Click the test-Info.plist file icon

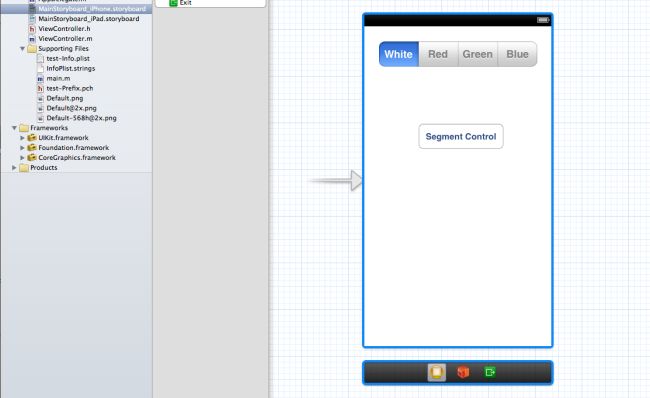pyautogui.click(x=40, y=58)
